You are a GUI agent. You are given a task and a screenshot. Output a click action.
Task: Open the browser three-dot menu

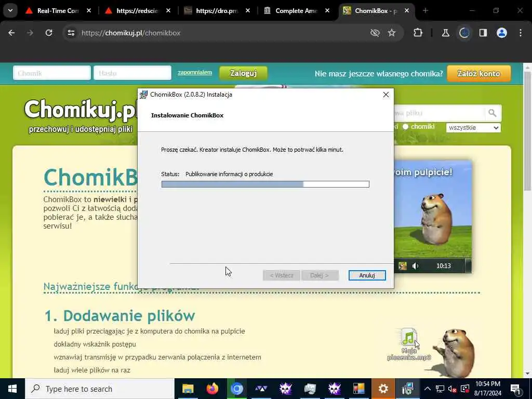pyautogui.click(x=521, y=33)
